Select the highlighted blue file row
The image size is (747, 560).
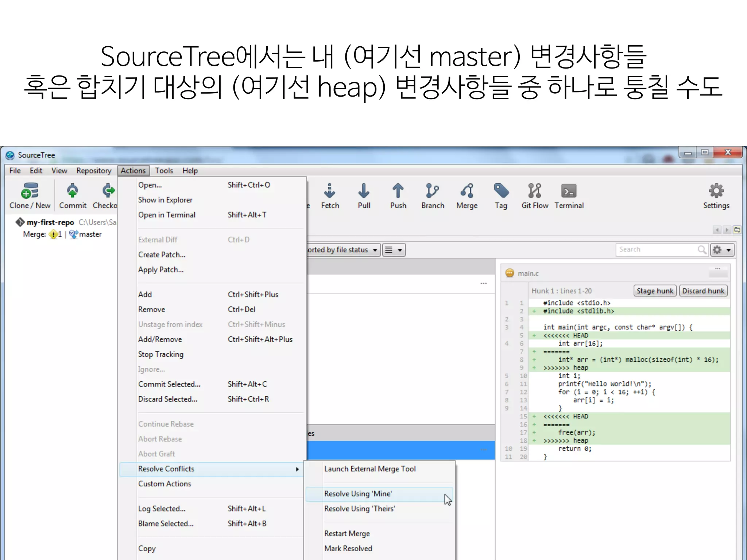(400, 450)
